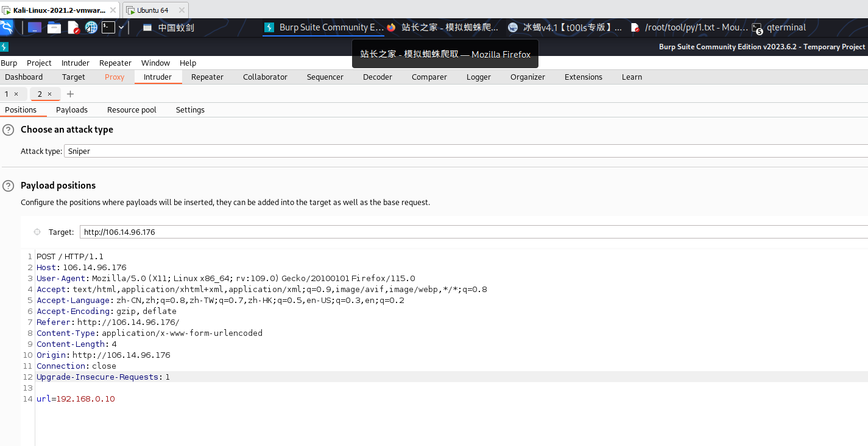Viewport: 868px width, 446px height.
Task: Click the Content-Type header line
Action: click(x=149, y=333)
